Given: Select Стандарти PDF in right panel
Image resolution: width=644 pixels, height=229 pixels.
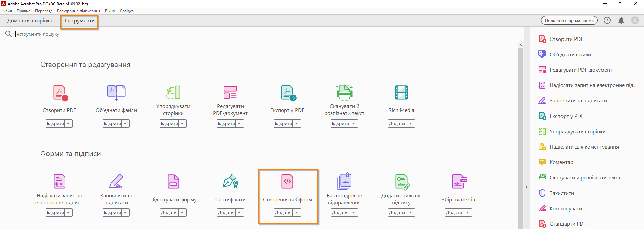Looking at the screenshot, I should [562, 224].
